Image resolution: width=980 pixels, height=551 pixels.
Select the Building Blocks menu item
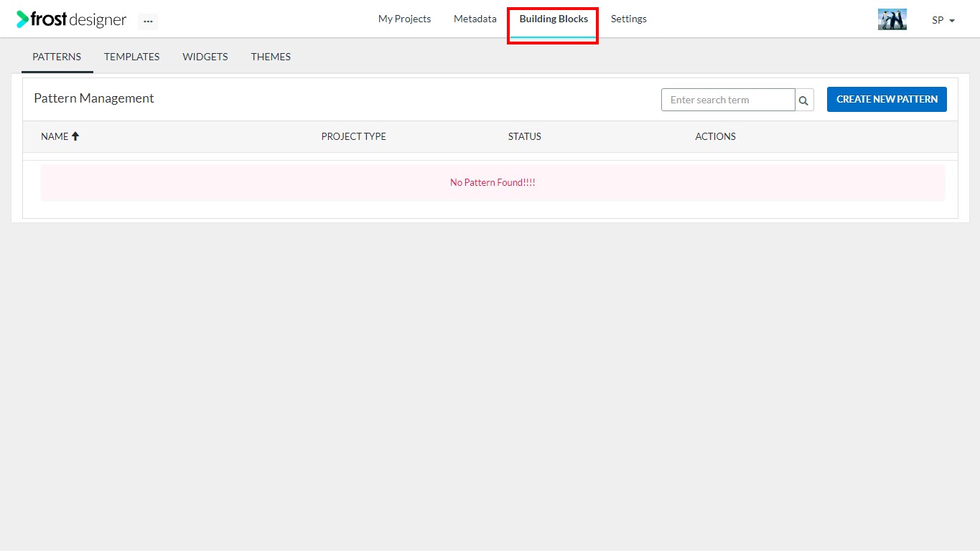click(x=554, y=19)
